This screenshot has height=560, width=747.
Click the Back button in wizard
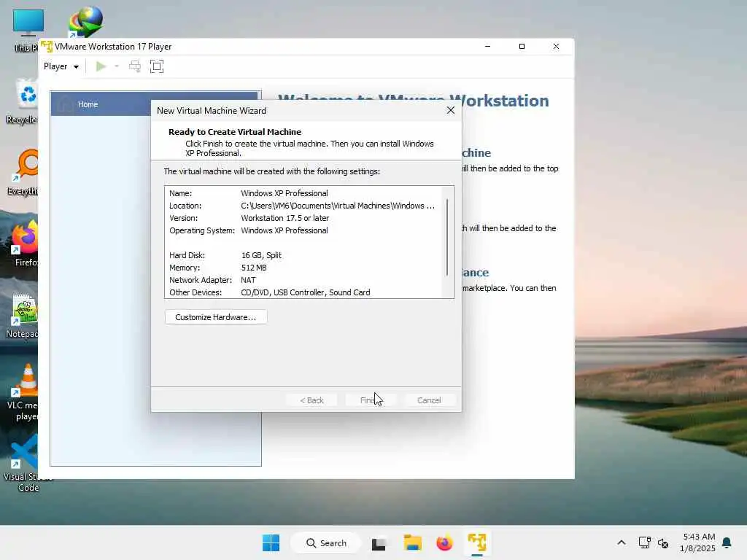[311, 400]
